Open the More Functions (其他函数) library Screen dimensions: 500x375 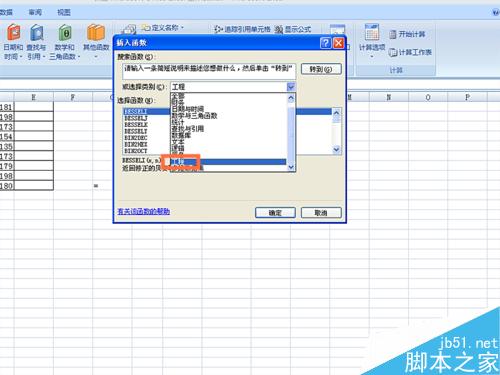[x=96, y=42]
